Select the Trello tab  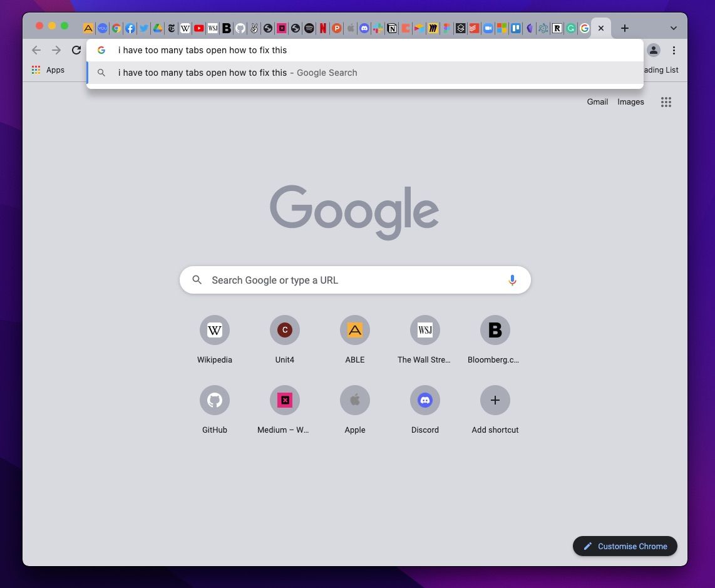(x=516, y=28)
